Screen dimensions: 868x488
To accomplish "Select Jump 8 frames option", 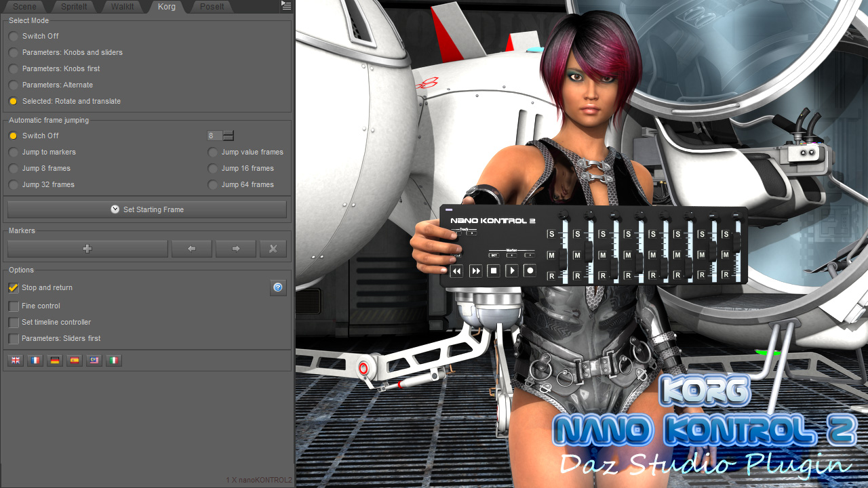I will 39,168.
